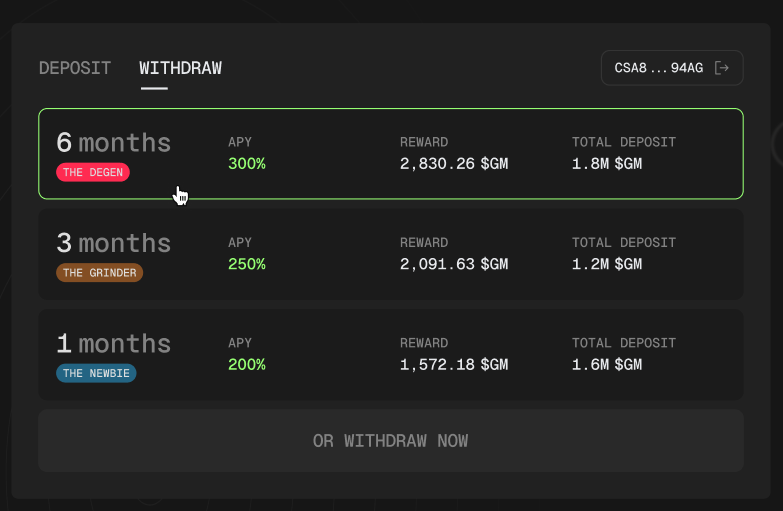Click the 1.2M $GM total deposit
Screen dimensions: 783x511
point(607,264)
